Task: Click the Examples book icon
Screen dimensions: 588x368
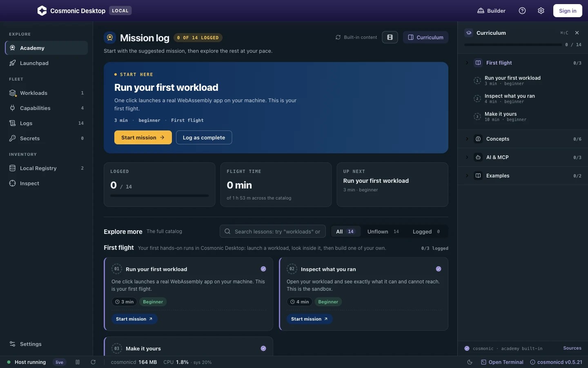Action: tap(478, 176)
